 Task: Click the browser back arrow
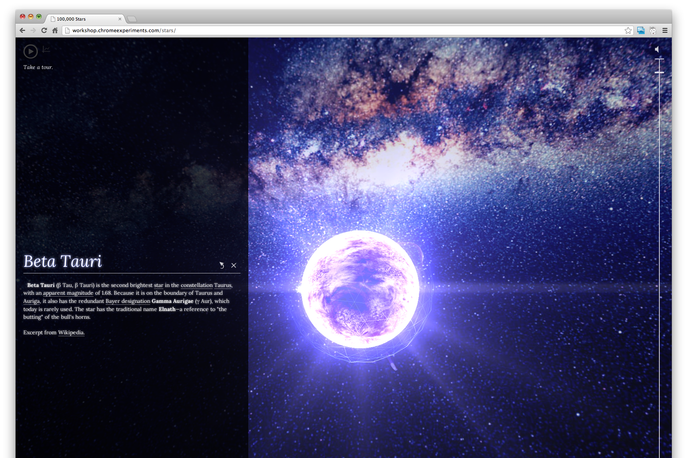(22, 30)
